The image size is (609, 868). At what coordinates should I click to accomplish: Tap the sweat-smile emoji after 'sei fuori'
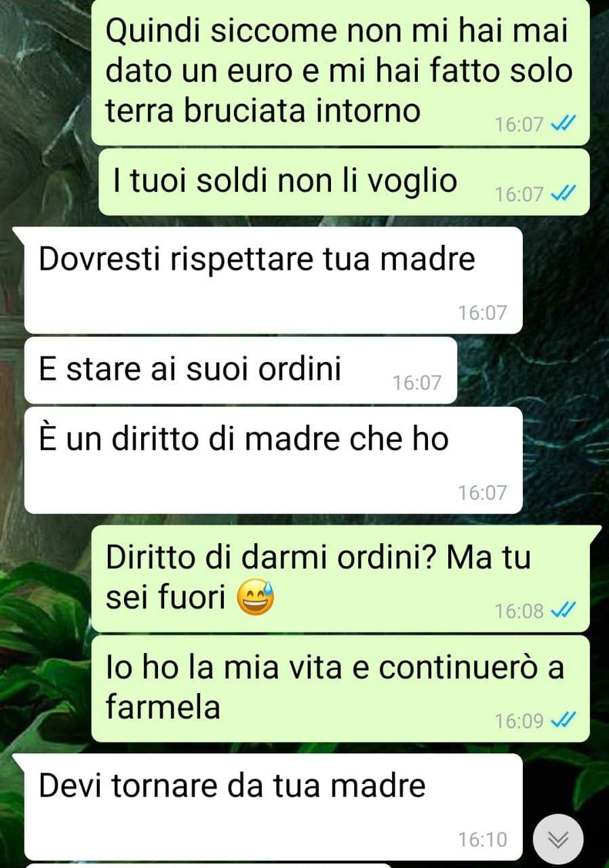click(256, 597)
